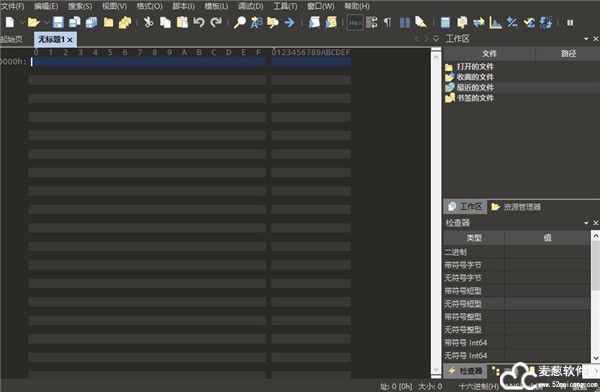Click the 十六进制(H) status bar entry
Viewport: 600px width, 392px height.
tap(478, 387)
